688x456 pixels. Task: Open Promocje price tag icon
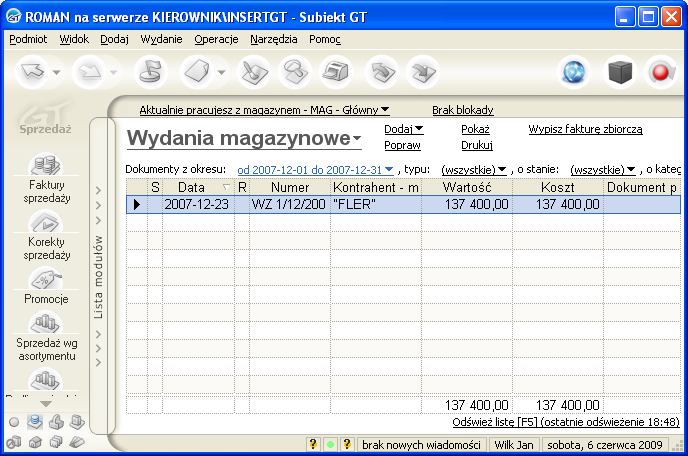(45, 278)
